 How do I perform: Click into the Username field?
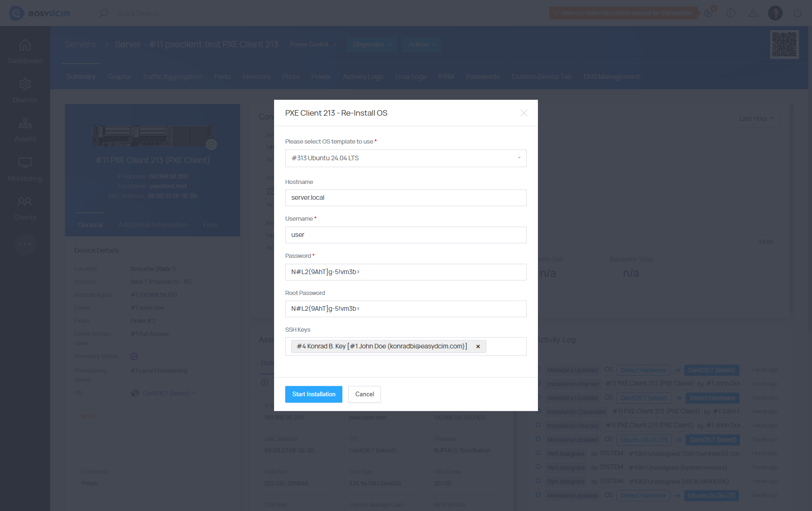coord(406,235)
